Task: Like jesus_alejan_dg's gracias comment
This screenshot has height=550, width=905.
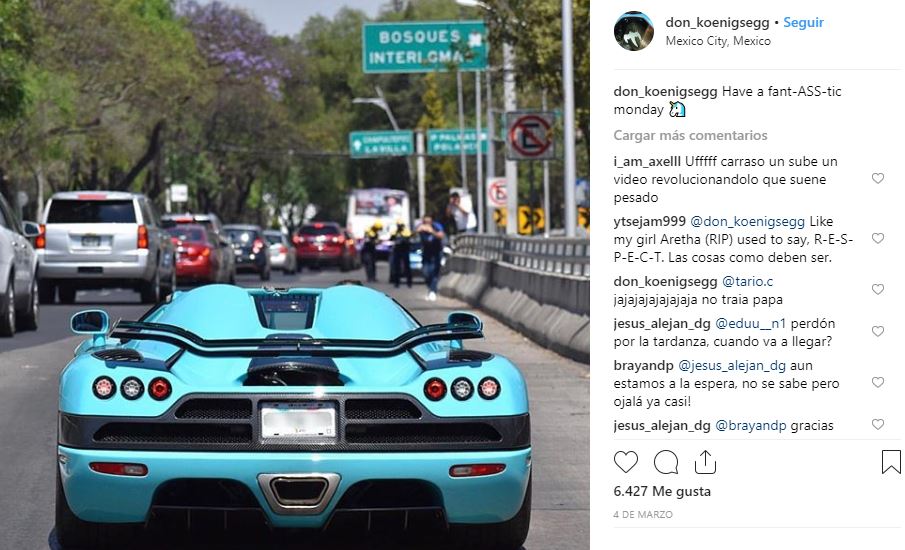Action: [x=877, y=424]
